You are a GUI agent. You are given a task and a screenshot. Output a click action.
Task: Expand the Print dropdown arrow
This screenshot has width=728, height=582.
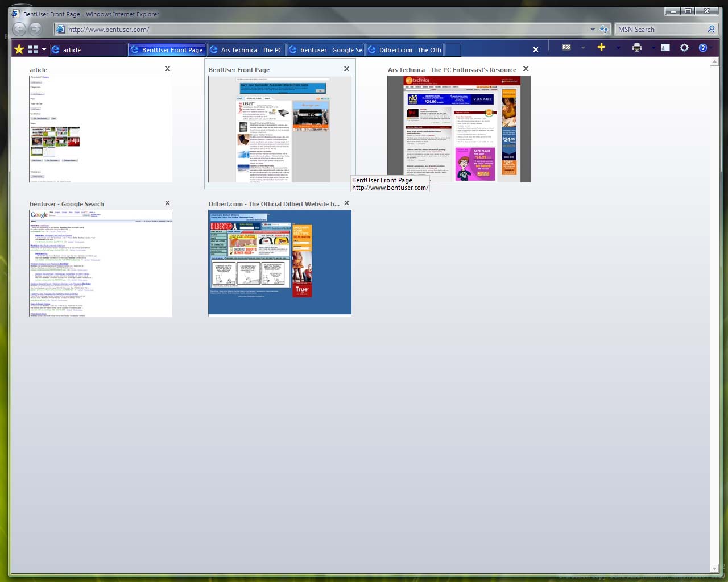[x=653, y=48]
